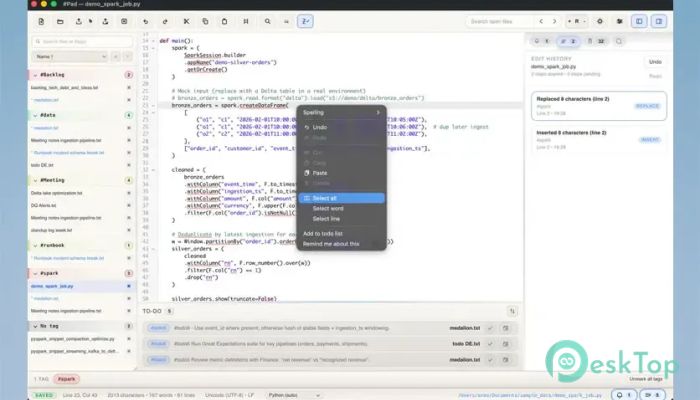This screenshot has height=400, width=700.
Task: Undo with the toolbar arrow icon
Action: 146,21
